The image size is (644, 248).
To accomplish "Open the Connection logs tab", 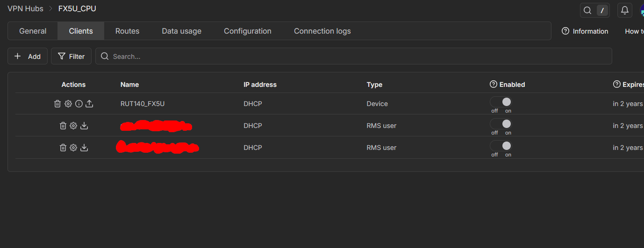I will (322, 31).
